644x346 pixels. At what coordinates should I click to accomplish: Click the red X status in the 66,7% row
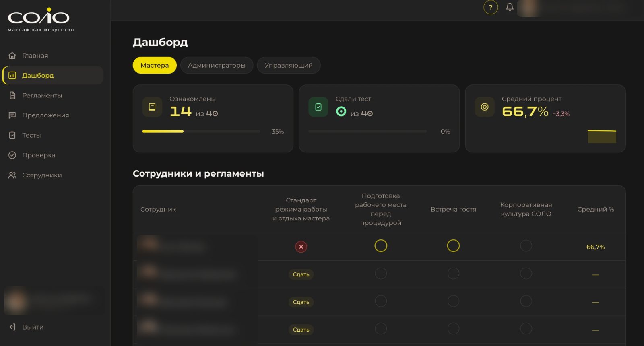[x=301, y=247]
